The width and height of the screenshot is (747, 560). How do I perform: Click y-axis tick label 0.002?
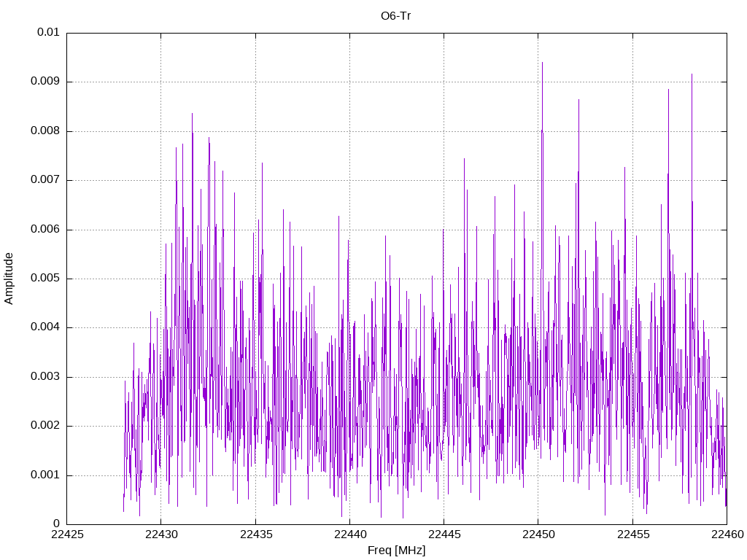click(x=45, y=426)
